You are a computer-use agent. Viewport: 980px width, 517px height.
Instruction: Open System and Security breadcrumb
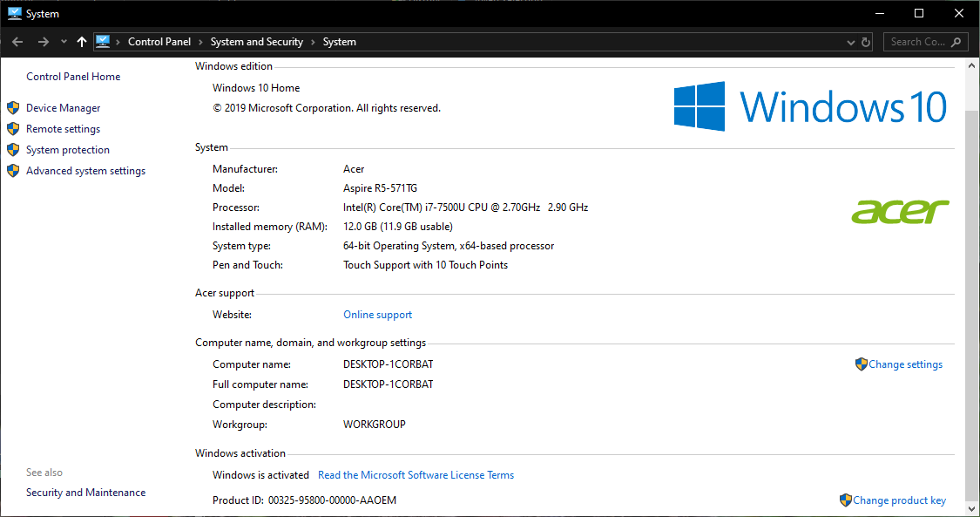(257, 42)
